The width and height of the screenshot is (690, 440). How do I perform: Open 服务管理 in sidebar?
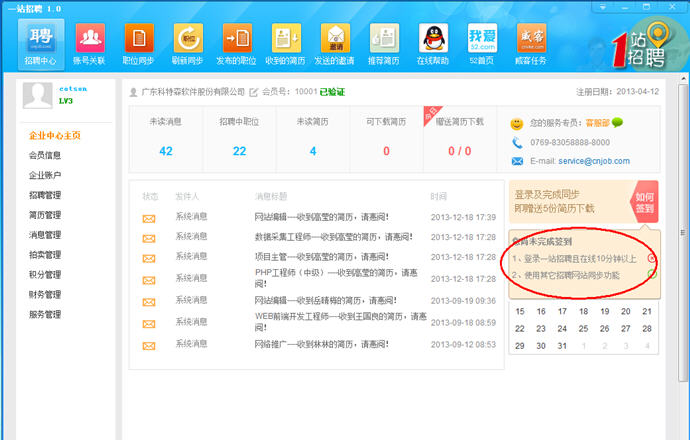tap(45, 314)
